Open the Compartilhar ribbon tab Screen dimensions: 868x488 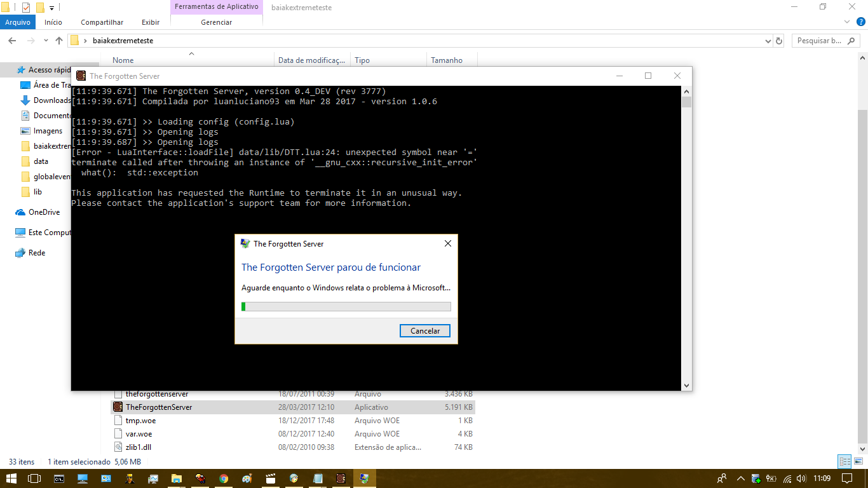coord(102,22)
